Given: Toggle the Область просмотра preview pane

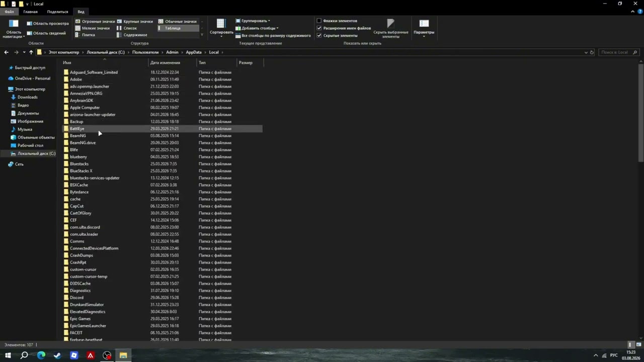Looking at the screenshot, I should [48, 24].
